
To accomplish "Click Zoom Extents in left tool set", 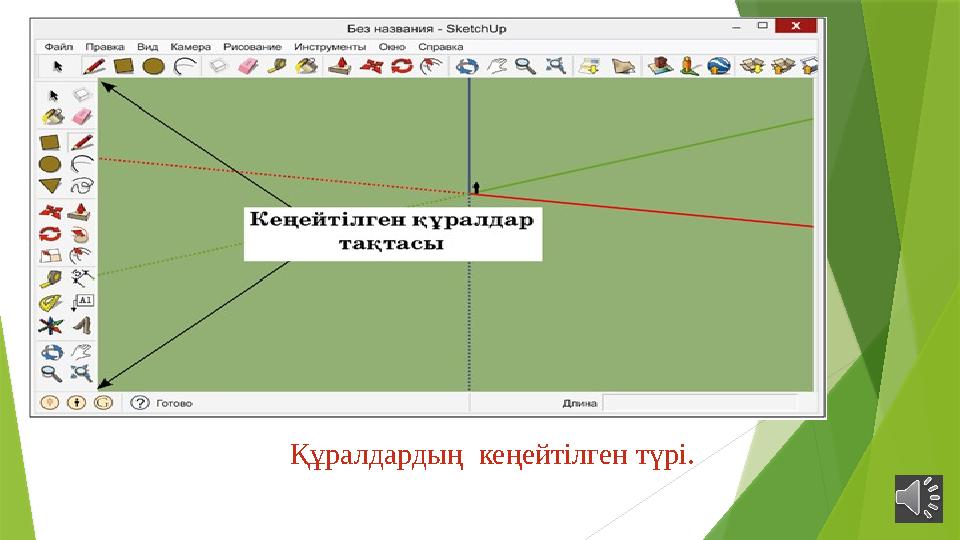I will (x=81, y=373).
